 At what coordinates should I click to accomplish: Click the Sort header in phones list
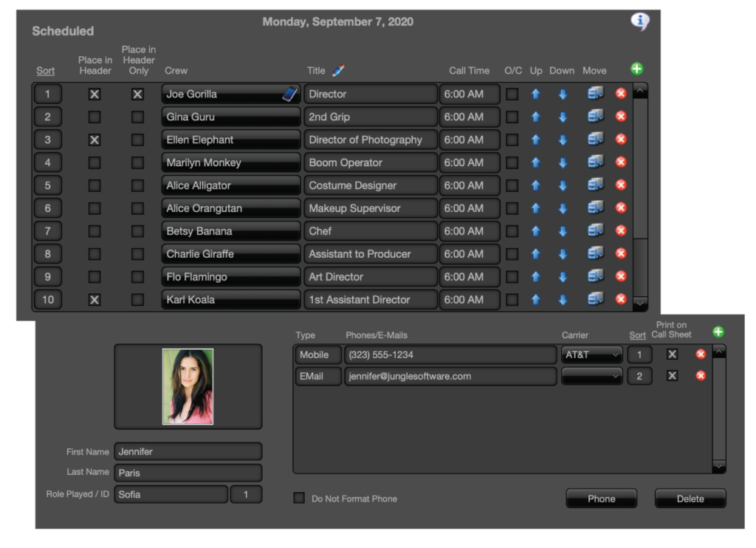(637, 335)
